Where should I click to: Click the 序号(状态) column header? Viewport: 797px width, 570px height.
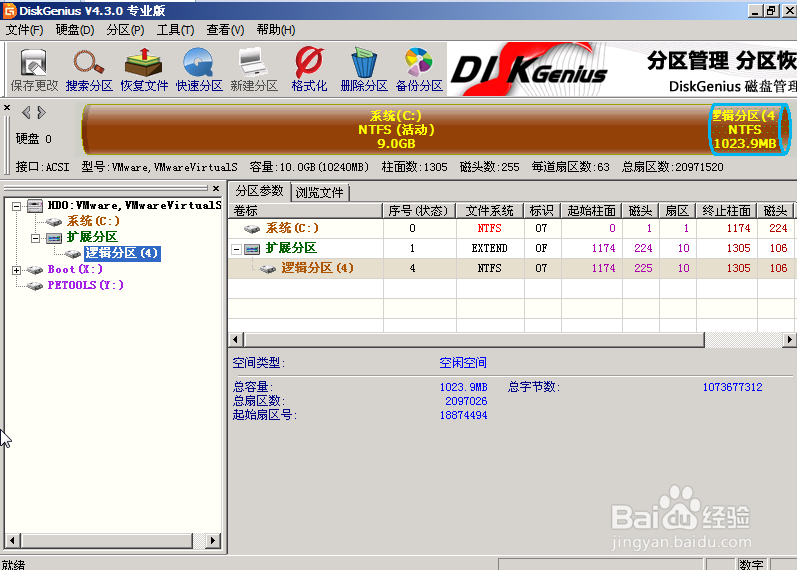point(418,211)
